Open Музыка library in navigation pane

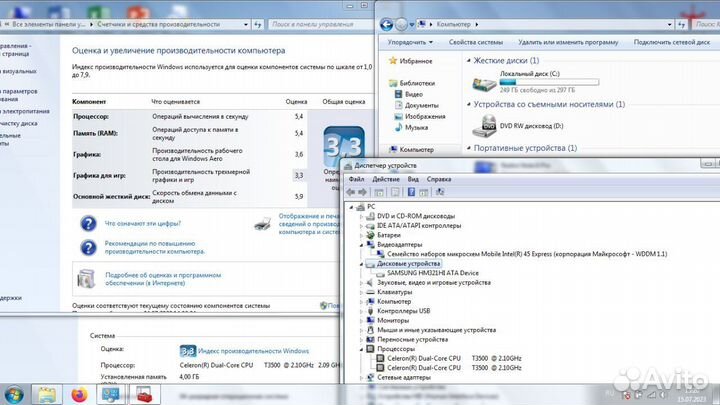click(416, 128)
